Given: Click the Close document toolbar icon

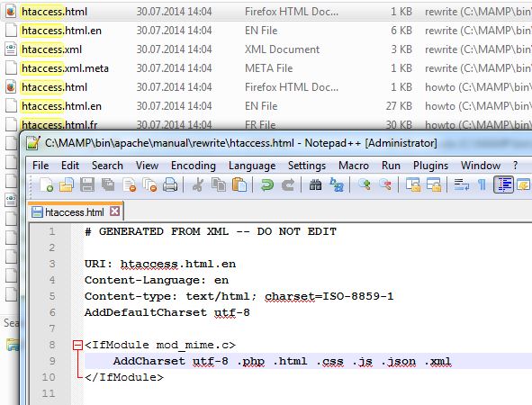Looking at the screenshot, I should coord(130,184).
